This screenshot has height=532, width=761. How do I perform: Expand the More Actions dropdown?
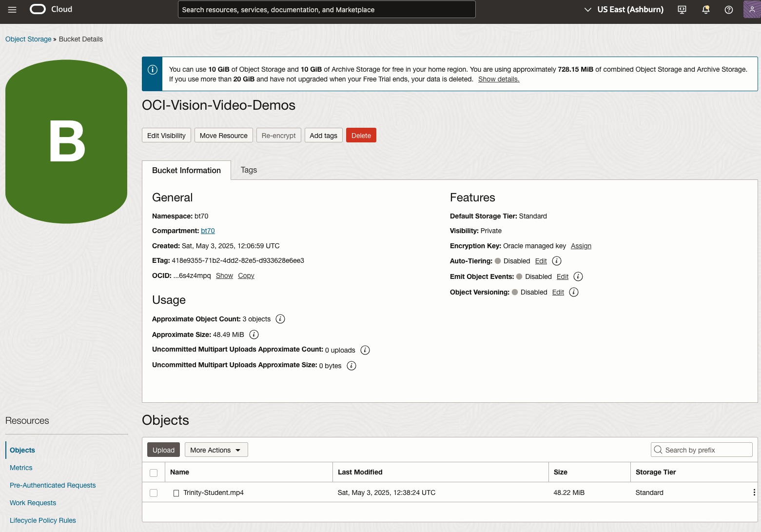coord(216,450)
